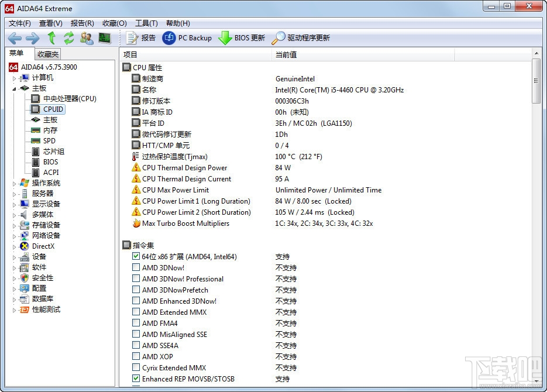Image resolution: width=547 pixels, height=392 pixels.
Task: Toggle AMD 3DNow! checkbox
Action: click(x=136, y=267)
